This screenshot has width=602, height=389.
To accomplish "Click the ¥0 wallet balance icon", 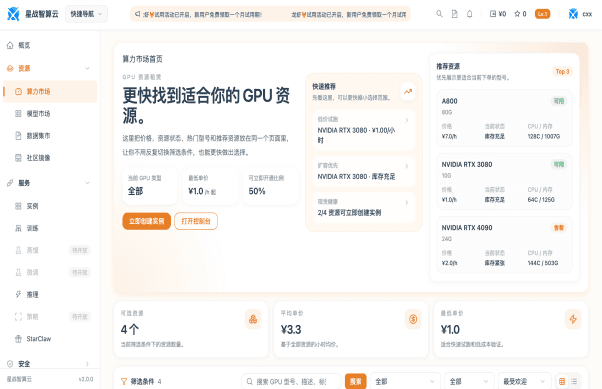I will pyautogui.click(x=493, y=14).
